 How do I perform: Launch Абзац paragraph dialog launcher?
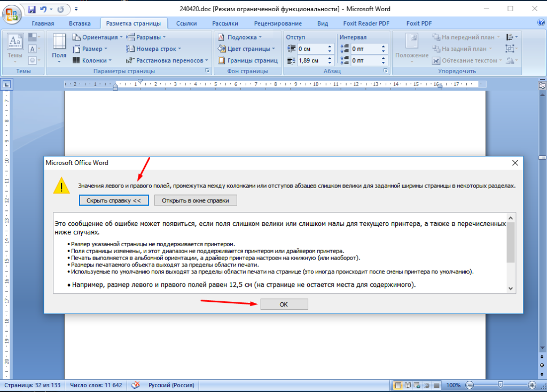pyautogui.click(x=386, y=71)
